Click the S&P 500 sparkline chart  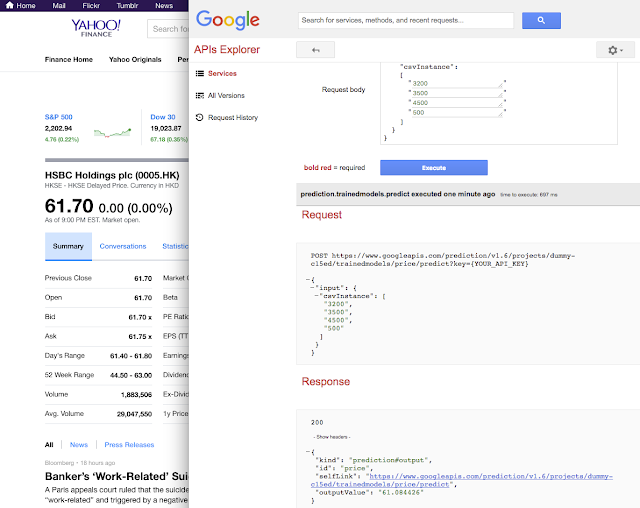112,133
